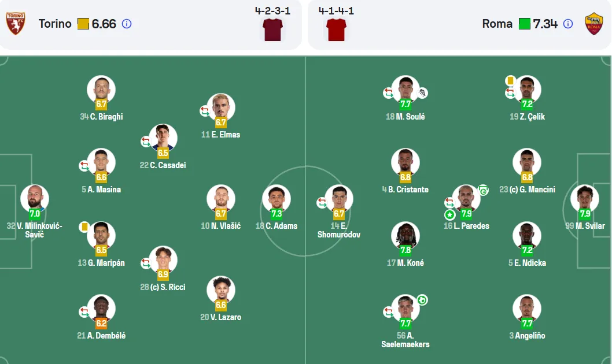The width and height of the screenshot is (612, 364).
Task: Select V. Milinković-Savić player name
Action: click(x=35, y=230)
